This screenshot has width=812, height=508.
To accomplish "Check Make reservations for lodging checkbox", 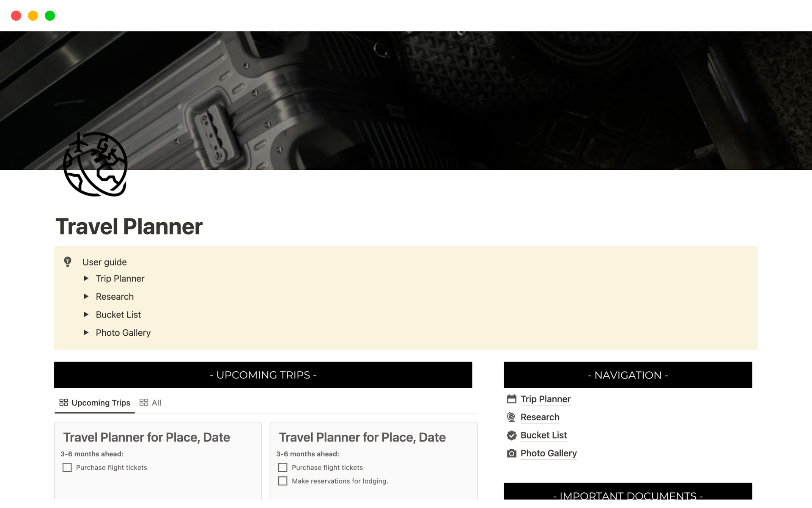I will click(x=283, y=480).
